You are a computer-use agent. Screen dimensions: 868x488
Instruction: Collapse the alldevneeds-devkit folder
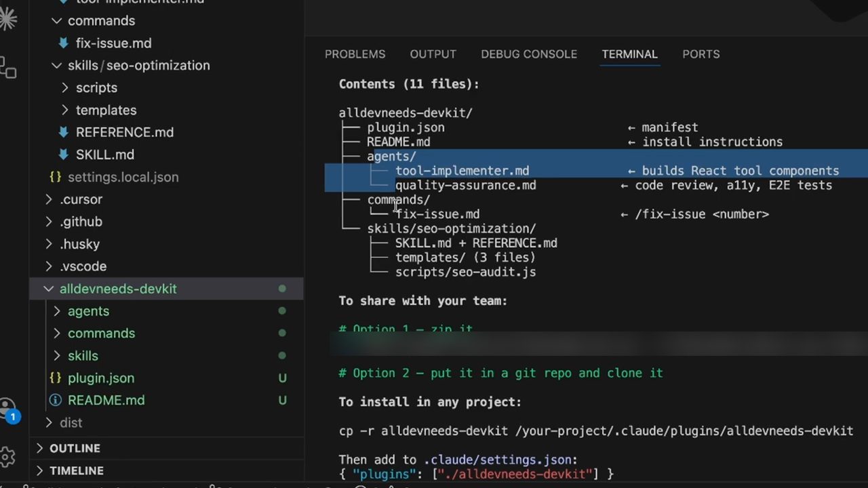point(49,289)
